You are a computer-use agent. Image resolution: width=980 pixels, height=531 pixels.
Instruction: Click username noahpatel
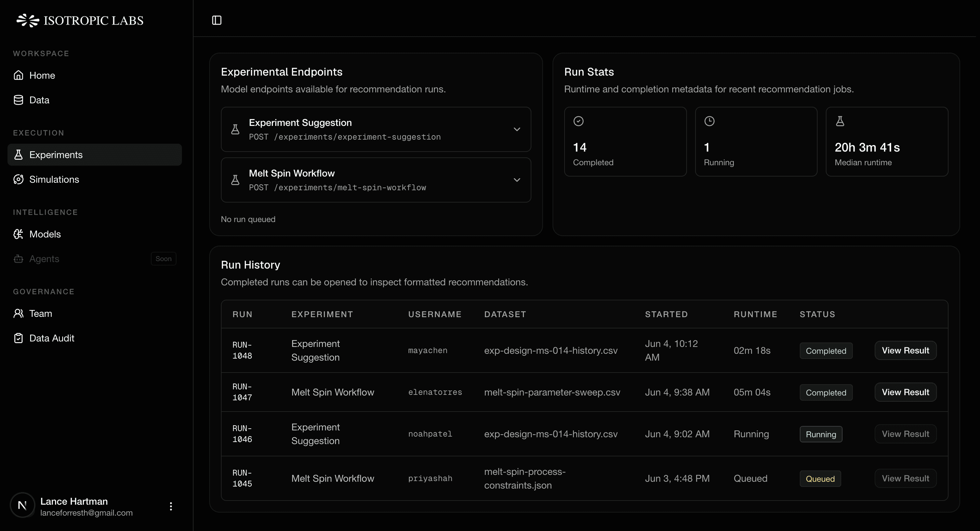pos(430,434)
